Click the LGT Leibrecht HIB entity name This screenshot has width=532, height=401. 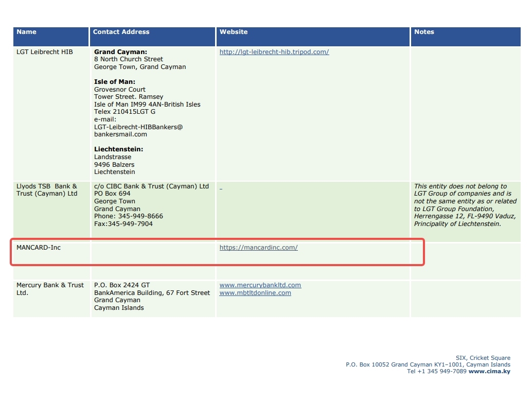coord(45,52)
